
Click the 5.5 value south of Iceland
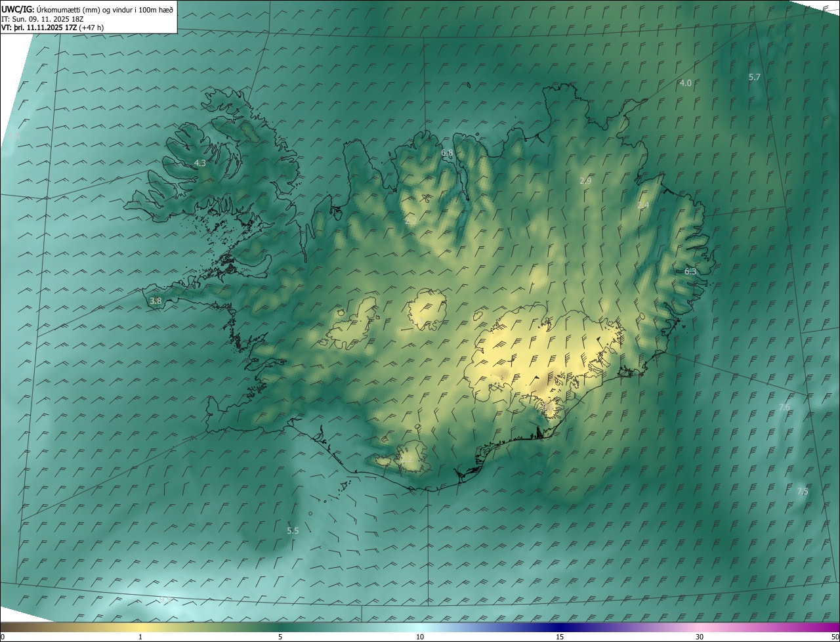293,530
